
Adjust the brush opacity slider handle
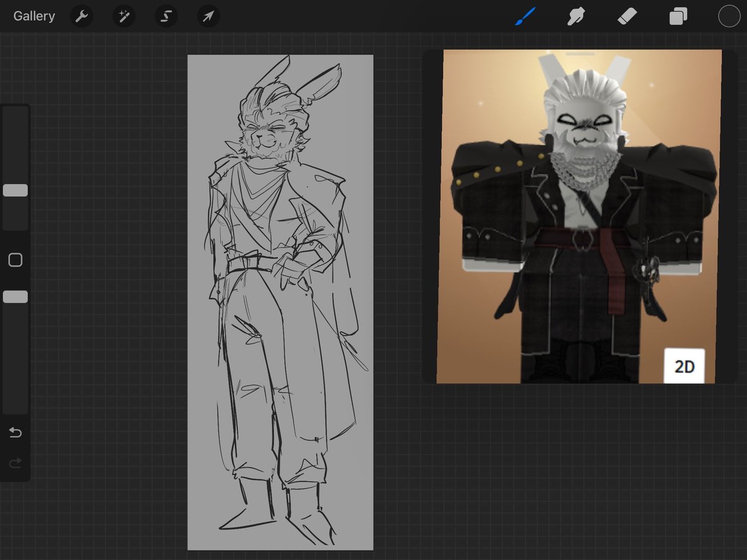pyautogui.click(x=16, y=297)
